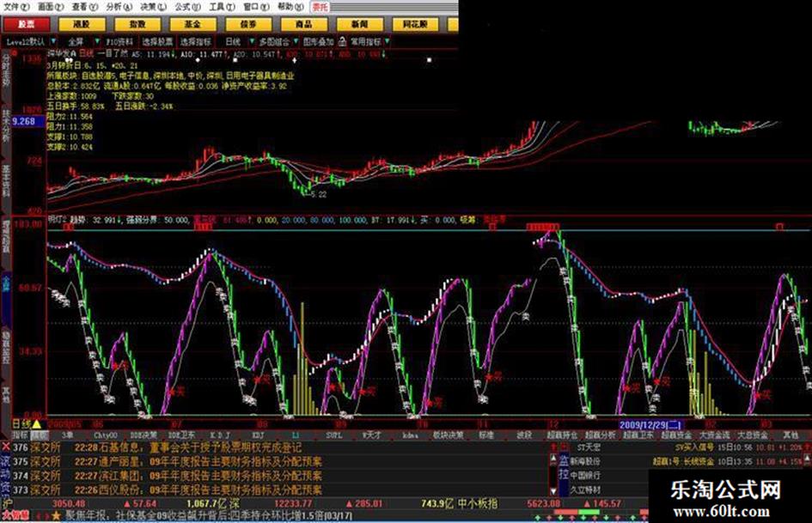The width and height of the screenshot is (812, 523).
Task: Switch to 基本资料 side tab
Action: tap(6, 182)
